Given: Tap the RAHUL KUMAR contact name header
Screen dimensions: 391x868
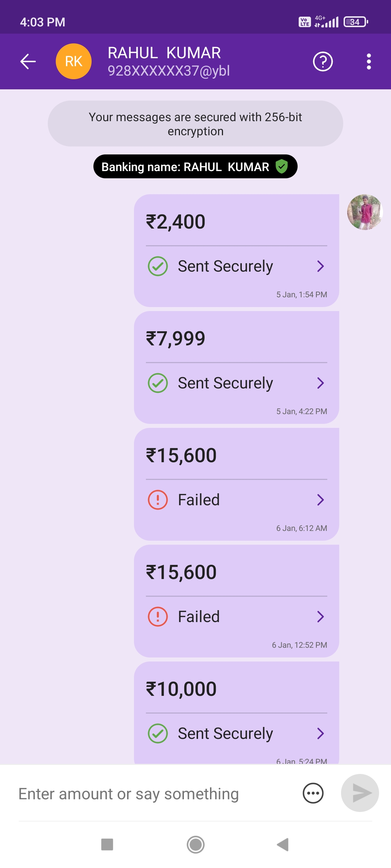Looking at the screenshot, I should [164, 53].
